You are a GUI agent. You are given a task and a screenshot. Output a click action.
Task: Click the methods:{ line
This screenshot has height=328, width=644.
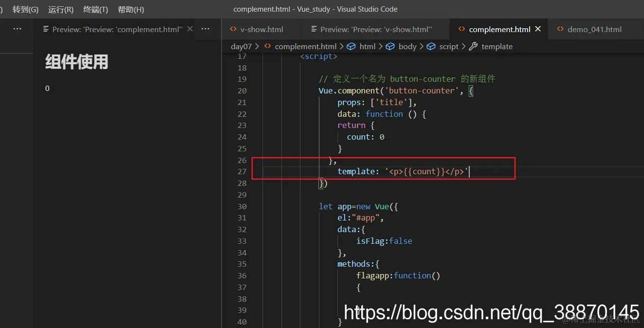point(358,264)
